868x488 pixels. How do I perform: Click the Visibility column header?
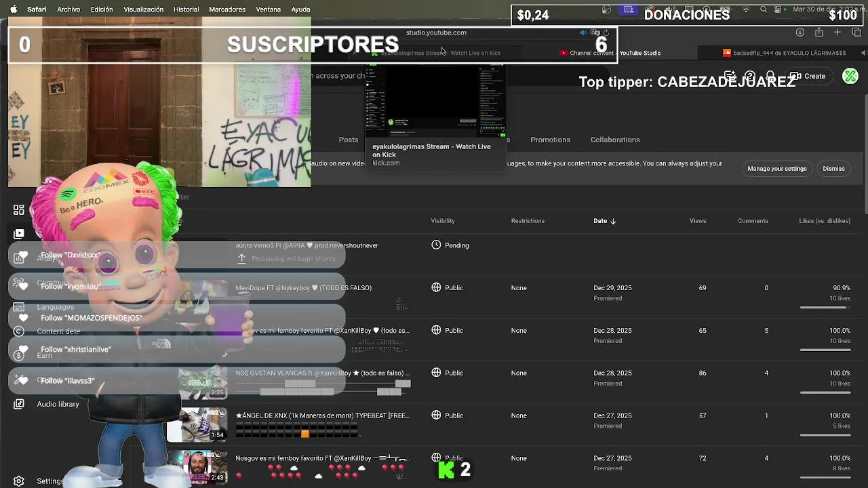443,221
